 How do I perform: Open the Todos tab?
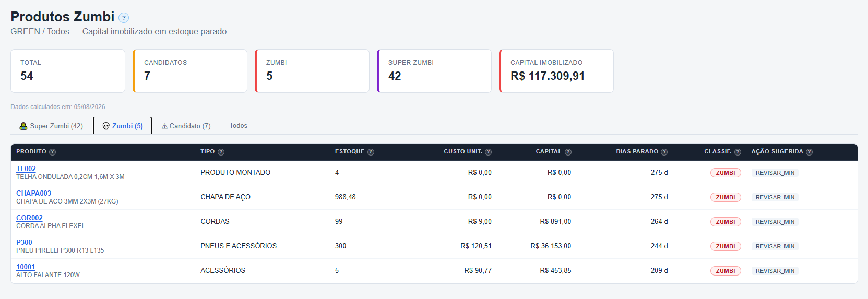click(239, 126)
